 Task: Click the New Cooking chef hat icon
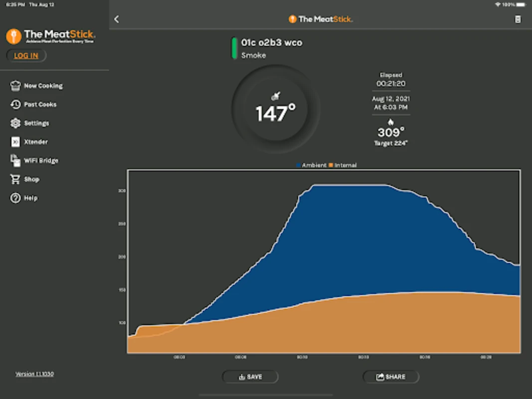pos(15,86)
